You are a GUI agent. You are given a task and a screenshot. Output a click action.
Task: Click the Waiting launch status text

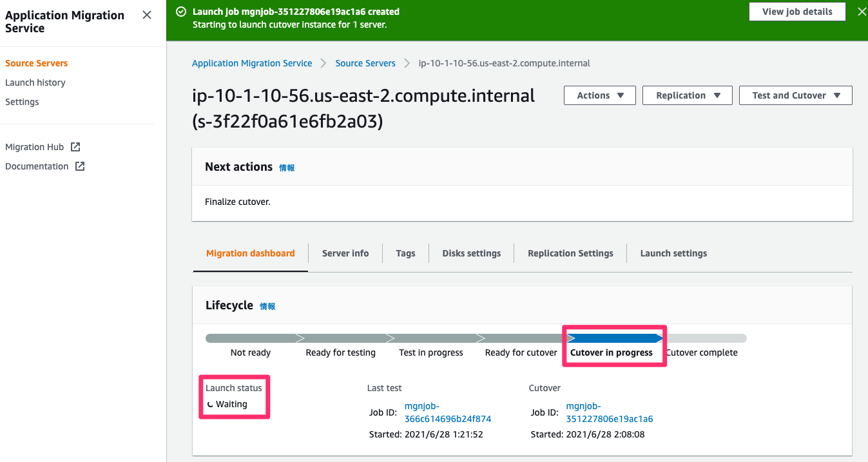point(231,404)
